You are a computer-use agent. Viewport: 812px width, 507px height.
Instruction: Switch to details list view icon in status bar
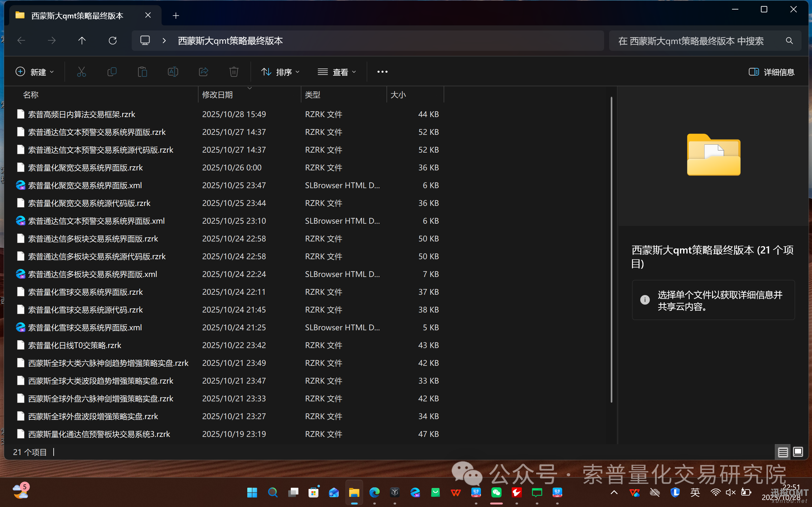[782, 452]
